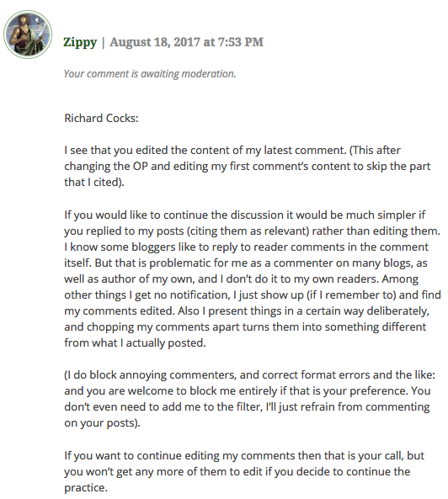The width and height of the screenshot is (448, 499).
Task: Click the line "from what I actually posted."
Action: click(x=135, y=343)
